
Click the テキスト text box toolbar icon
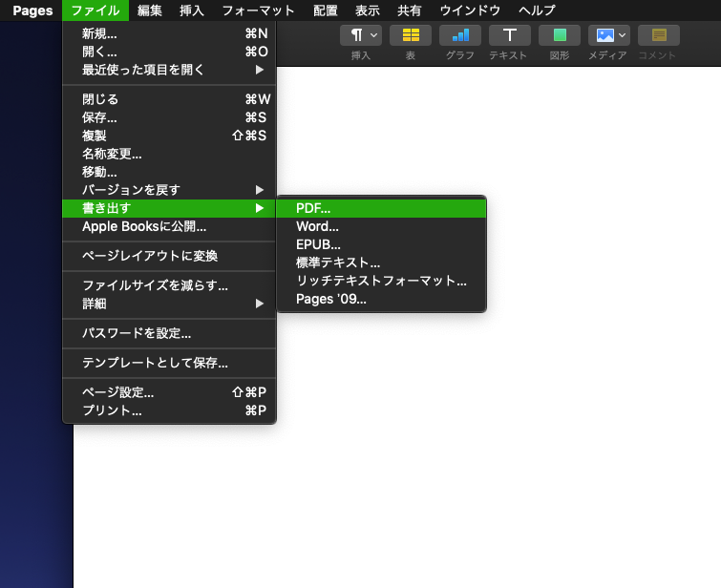[510, 35]
